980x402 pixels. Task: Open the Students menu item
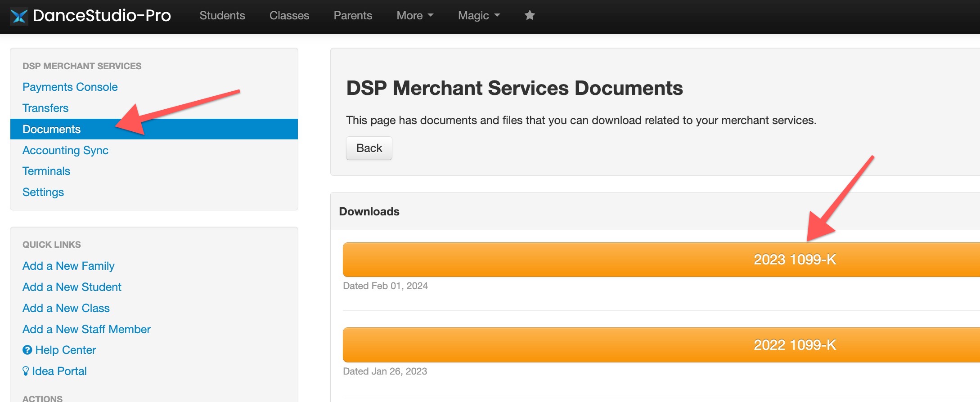click(x=222, y=15)
